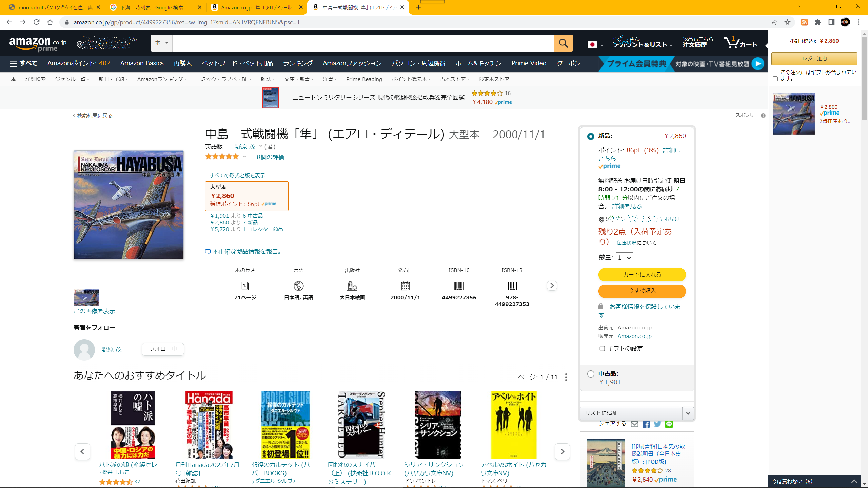Click the main search text field

click(x=363, y=43)
